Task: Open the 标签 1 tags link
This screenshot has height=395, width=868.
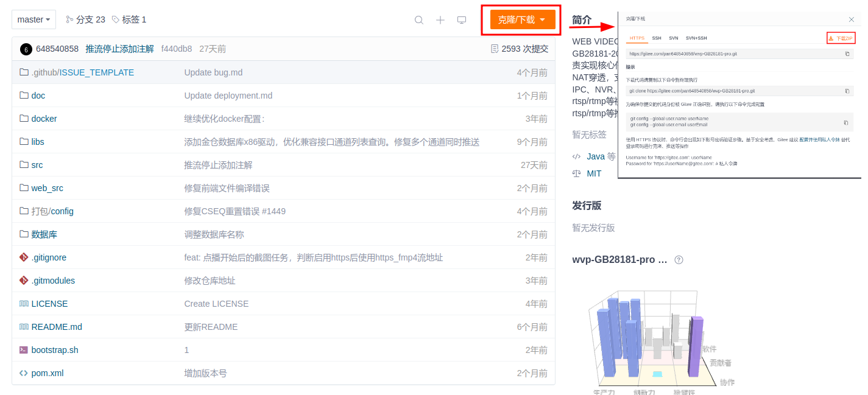Action: coord(129,19)
